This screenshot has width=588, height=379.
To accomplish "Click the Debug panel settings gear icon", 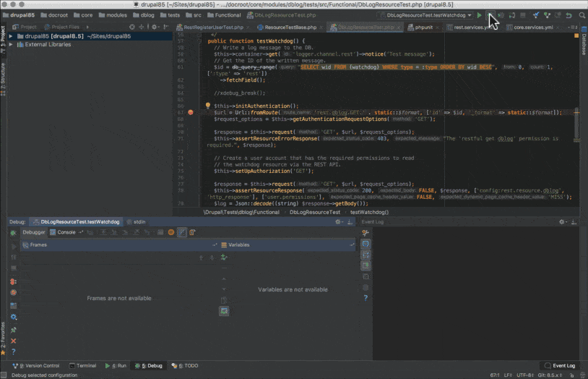I will pyautogui.click(x=339, y=222).
